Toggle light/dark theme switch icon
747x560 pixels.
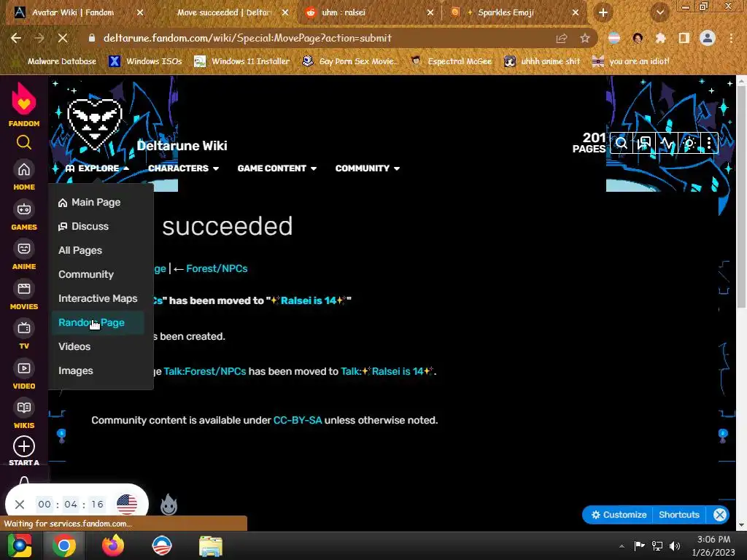point(689,143)
